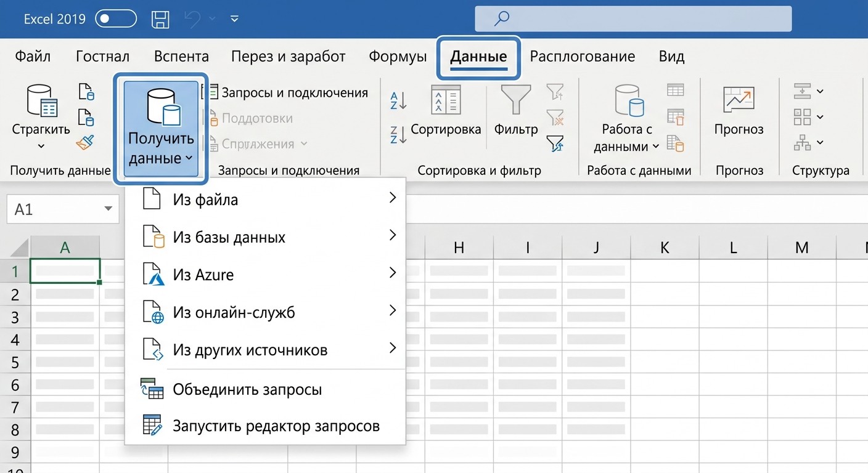Toggle the Фильтр funnel button

pyautogui.click(x=516, y=111)
